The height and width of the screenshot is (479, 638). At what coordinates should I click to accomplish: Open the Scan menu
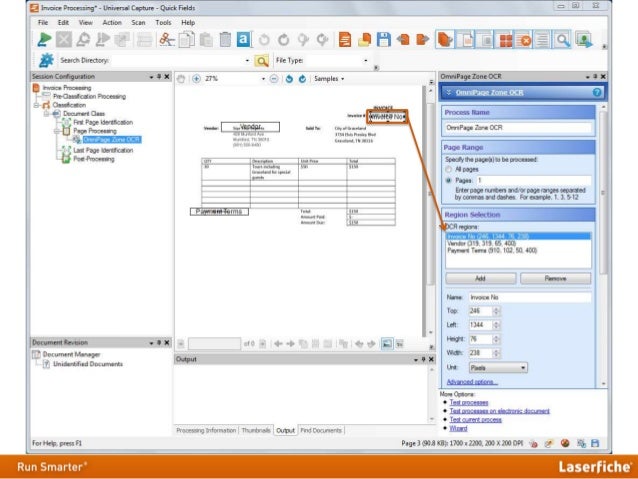138,22
